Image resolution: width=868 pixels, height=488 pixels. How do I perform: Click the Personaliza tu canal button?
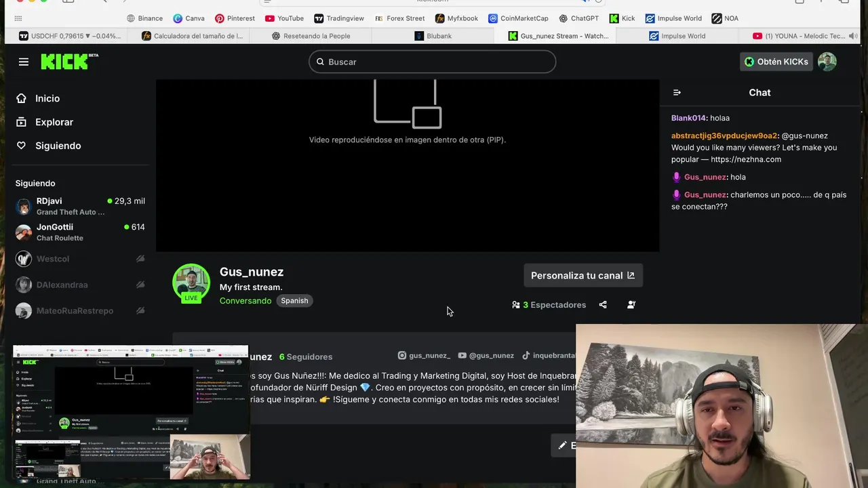583,275
